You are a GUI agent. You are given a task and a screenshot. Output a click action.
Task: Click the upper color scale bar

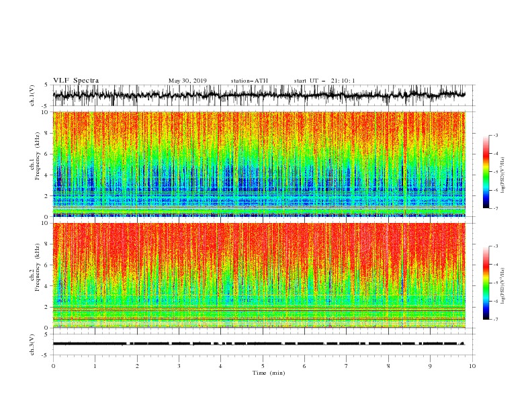(x=486, y=172)
